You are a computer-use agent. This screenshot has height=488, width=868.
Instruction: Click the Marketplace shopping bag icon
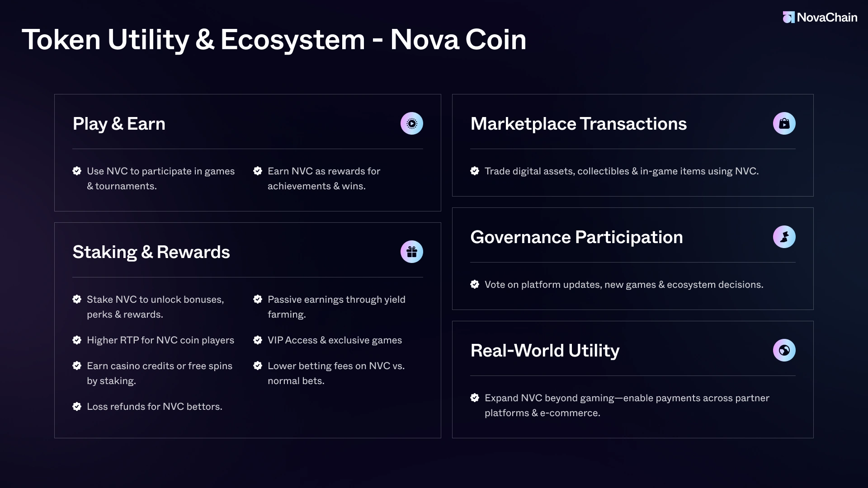pos(784,123)
